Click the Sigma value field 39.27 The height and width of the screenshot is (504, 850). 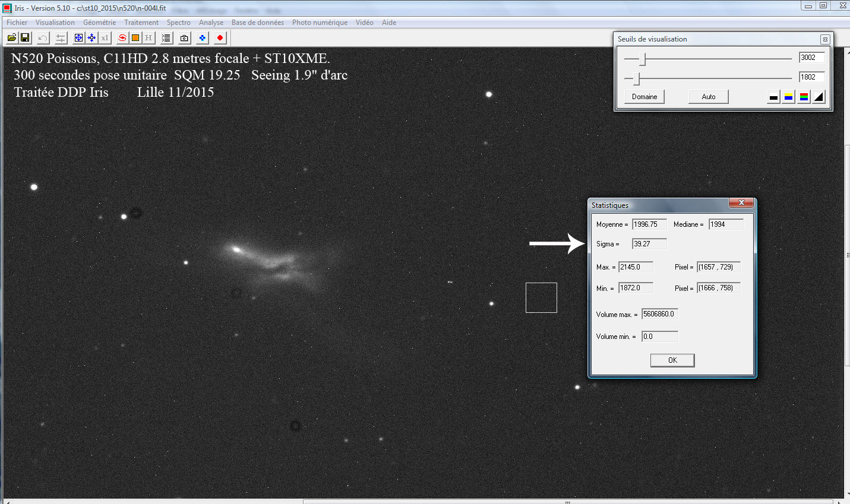pyautogui.click(x=649, y=244)
